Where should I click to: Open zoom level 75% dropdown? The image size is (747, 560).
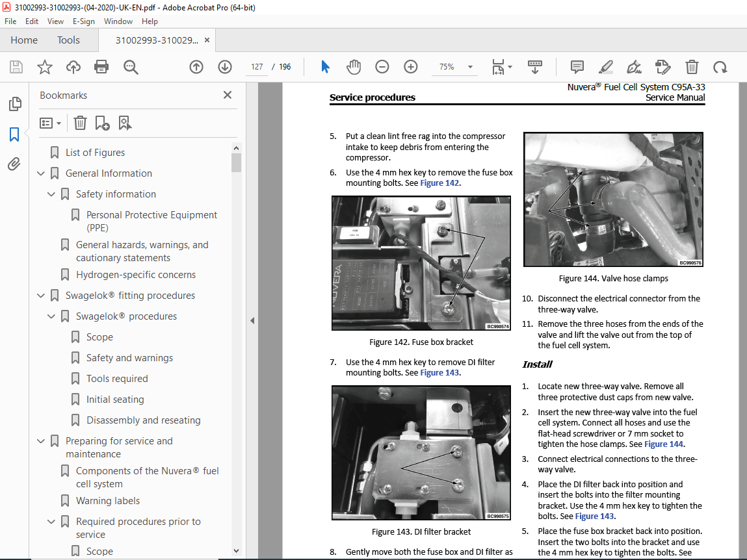coord(470,67)
